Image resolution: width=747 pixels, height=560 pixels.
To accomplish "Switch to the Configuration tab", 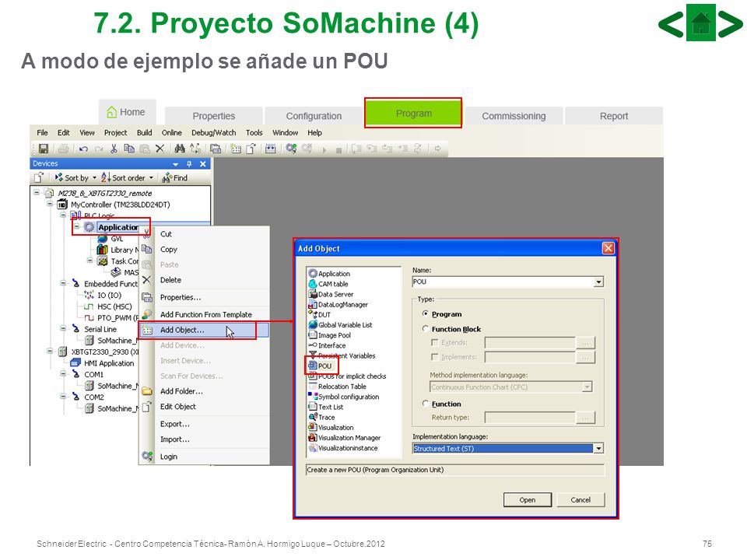I will [x=314, y=116].
